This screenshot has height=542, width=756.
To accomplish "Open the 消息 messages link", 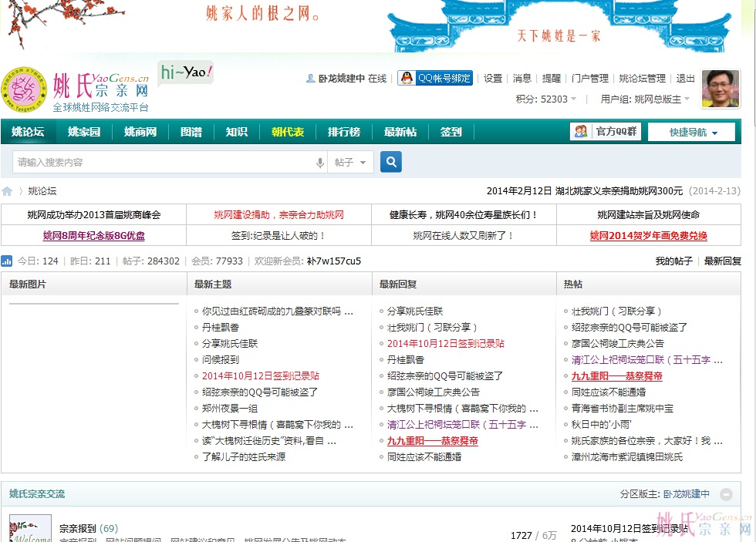I will click(x=521, y=79).
